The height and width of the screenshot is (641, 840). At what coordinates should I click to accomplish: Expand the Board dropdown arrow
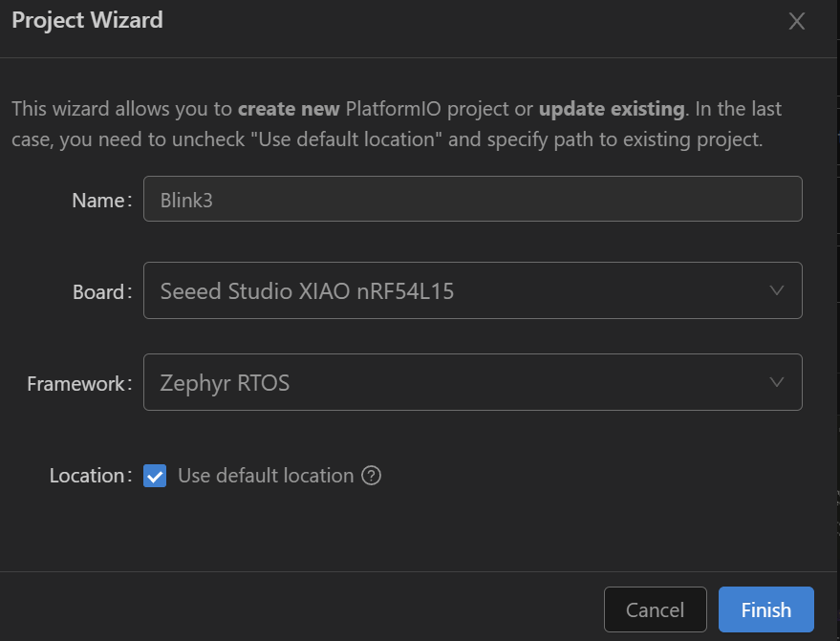pos(776,290)
